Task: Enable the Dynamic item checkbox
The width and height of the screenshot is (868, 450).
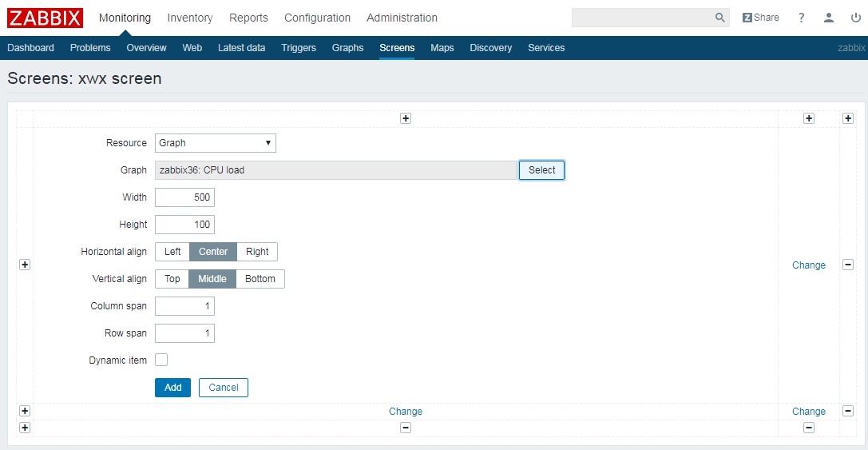Action: [x=161, y=360]
